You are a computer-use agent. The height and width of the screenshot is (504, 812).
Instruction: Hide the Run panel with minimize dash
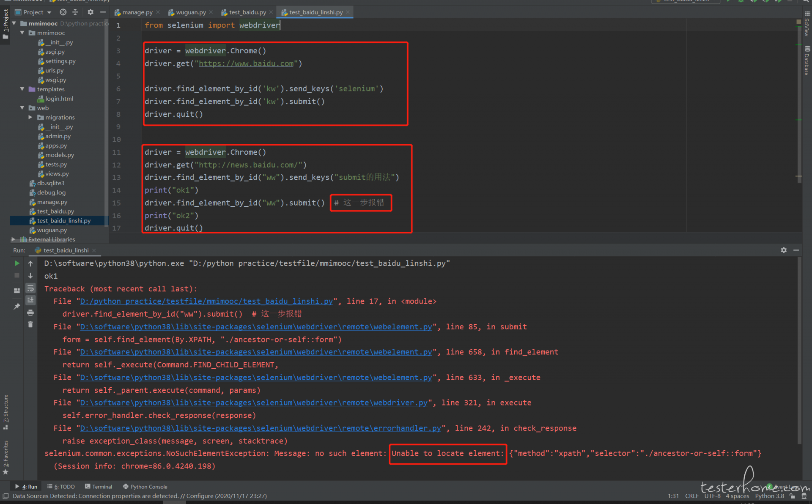click(x=796, y=250)
